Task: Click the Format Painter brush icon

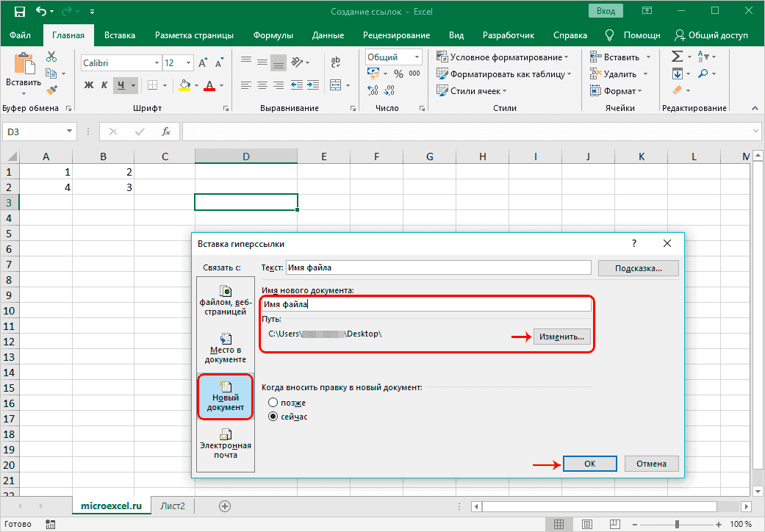Action: [51, 90]
